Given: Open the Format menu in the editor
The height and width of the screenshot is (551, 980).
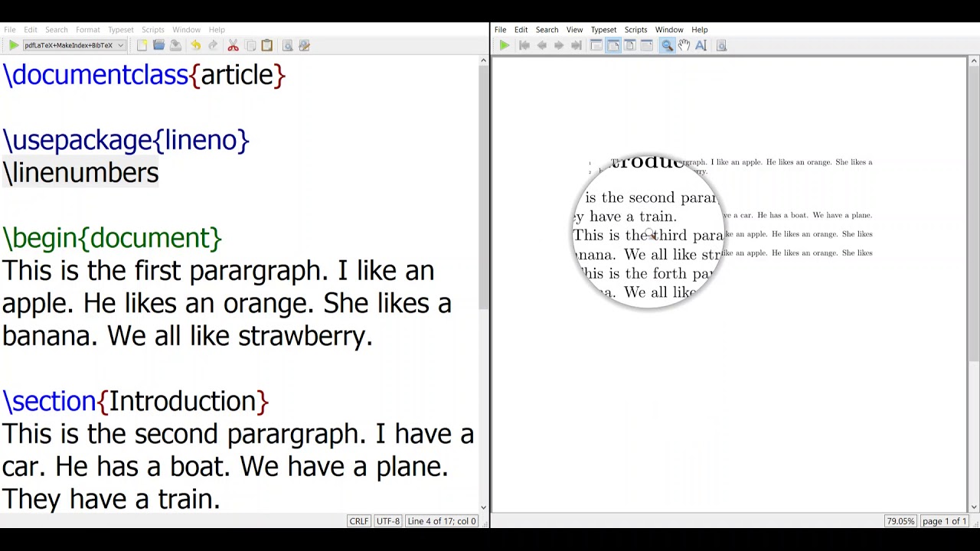Looking at the screenshot, I should (x=88, y=30).
